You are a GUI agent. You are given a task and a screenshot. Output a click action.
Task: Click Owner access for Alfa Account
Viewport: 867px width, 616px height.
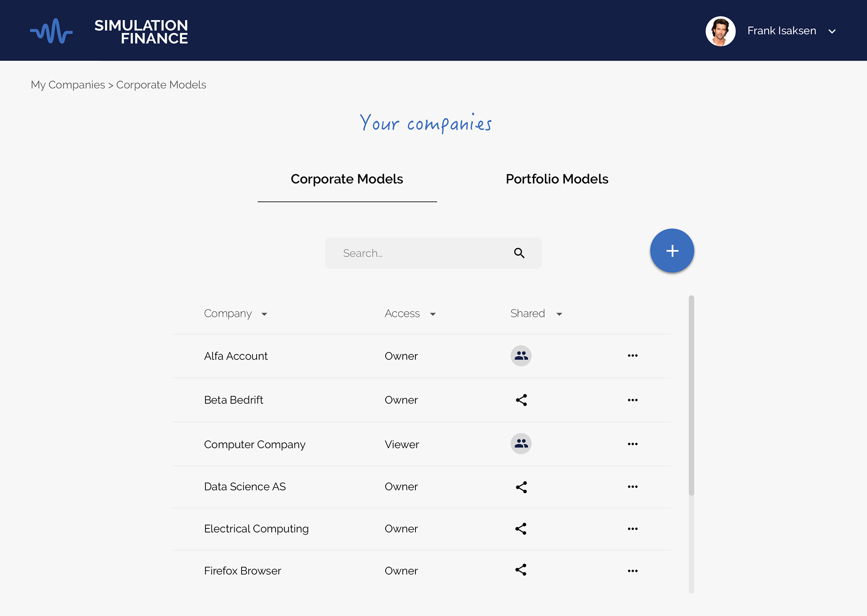click(x=401, y=356)
